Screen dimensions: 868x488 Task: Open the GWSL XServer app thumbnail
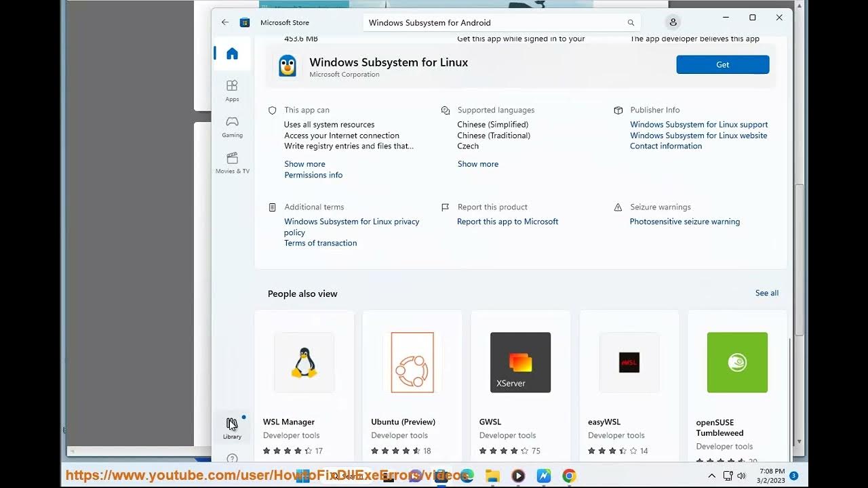(x=520, y=362)
